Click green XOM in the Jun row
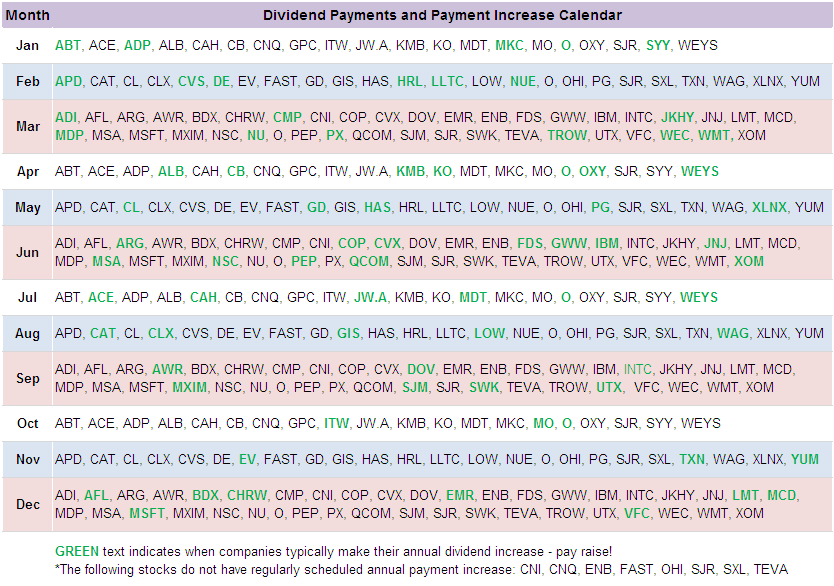Viewport: 834px width, 586px height. tap(749, 261)
